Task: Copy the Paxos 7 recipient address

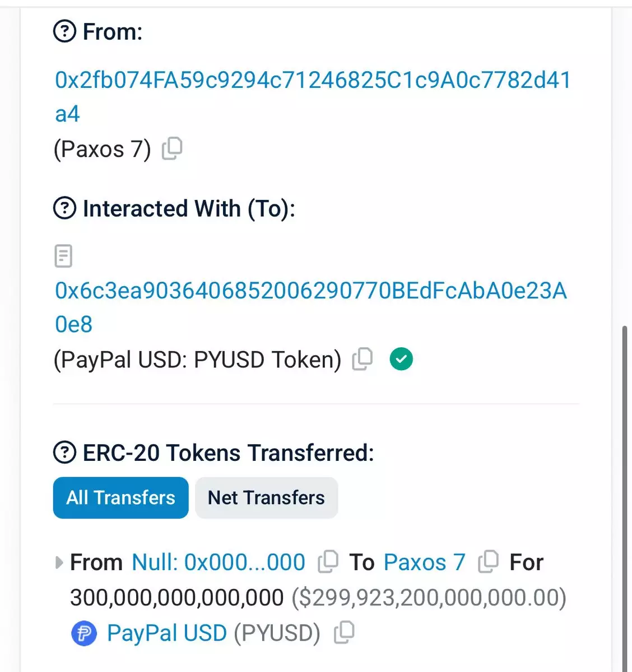Action: (x=488, y=562)
